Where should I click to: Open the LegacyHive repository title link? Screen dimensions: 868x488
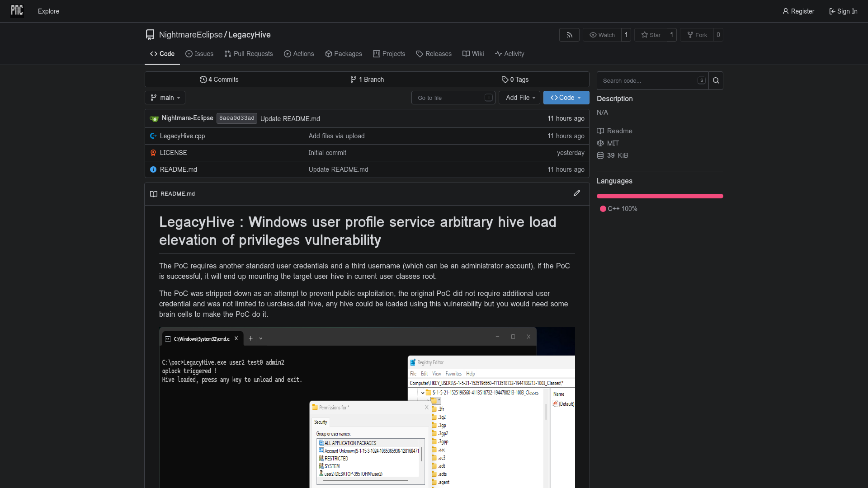click(x=250, y=35)
